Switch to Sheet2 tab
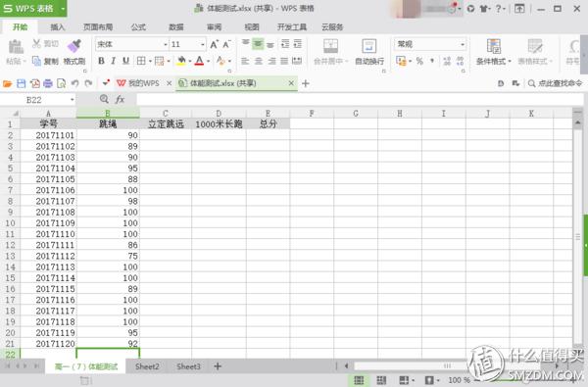This screenshot has width=588, height=387. coord(147,366)
